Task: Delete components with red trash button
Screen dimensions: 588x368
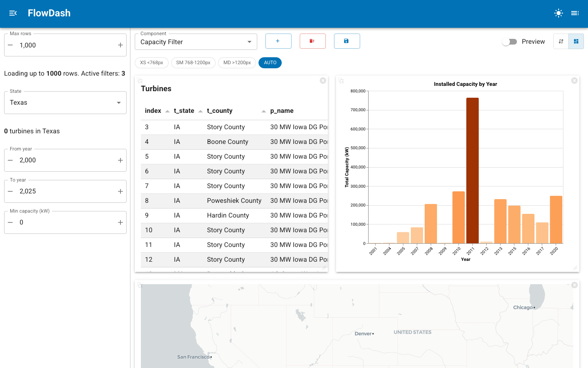Action: tap(312, 41)
